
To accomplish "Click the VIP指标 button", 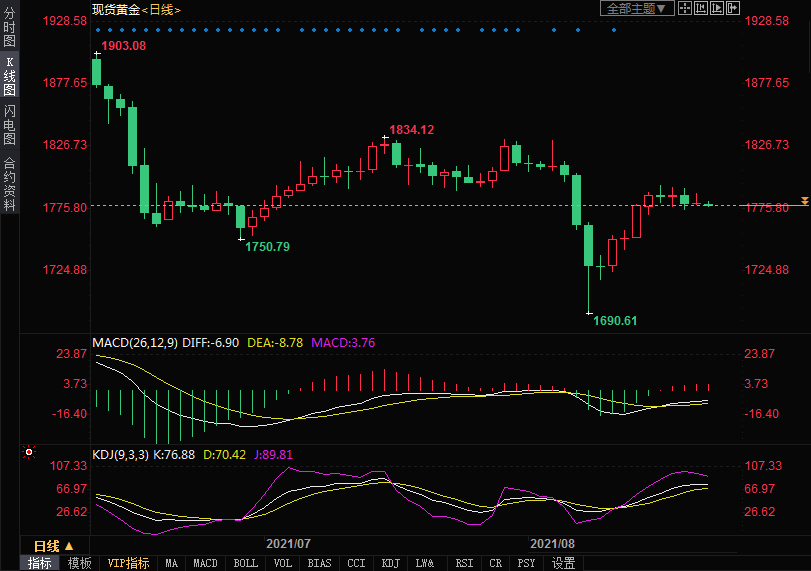I will [128, 563].
